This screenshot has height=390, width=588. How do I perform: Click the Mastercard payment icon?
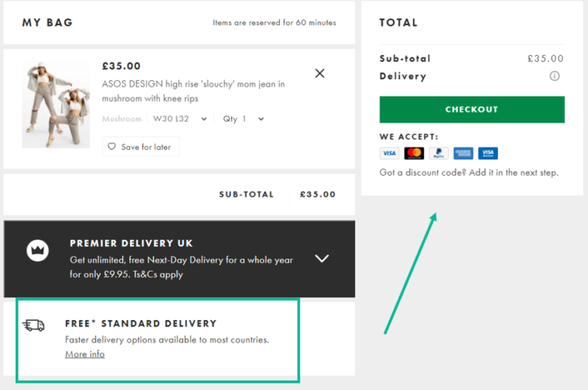pyautogui.click(x=414, y=153)
